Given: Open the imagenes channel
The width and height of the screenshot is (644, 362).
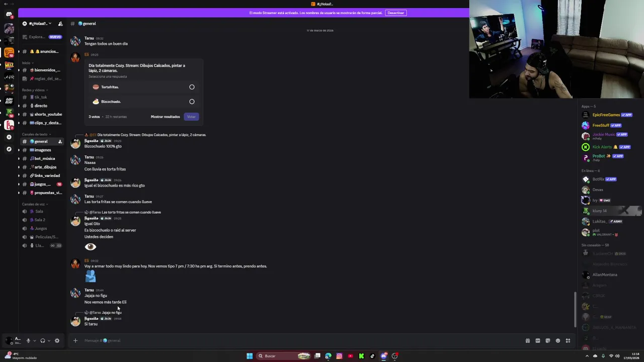Looking at the screenshot, I should coord(42,150).
